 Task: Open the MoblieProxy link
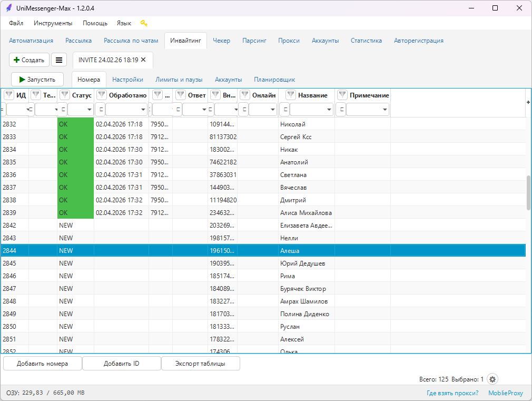[506, 393]
